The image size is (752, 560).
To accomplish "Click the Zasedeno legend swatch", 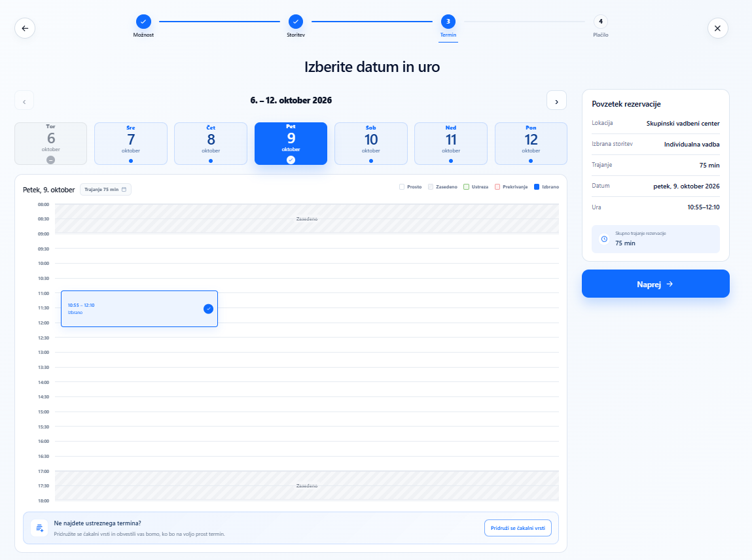I will (x=431, y=187).
